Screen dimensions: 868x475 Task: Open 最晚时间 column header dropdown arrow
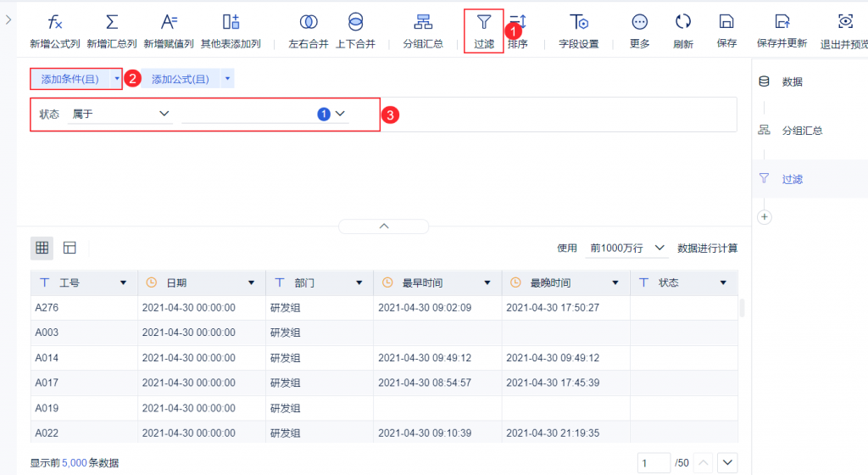click(615, 283)
